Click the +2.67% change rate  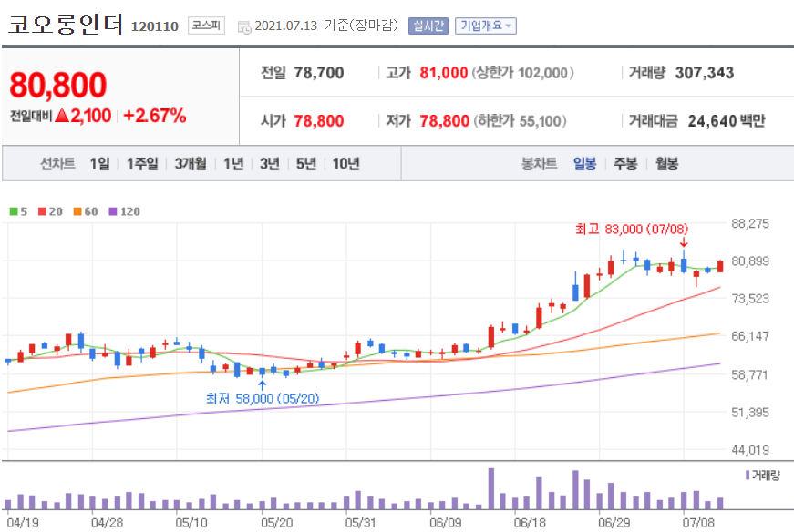(154, 116)
